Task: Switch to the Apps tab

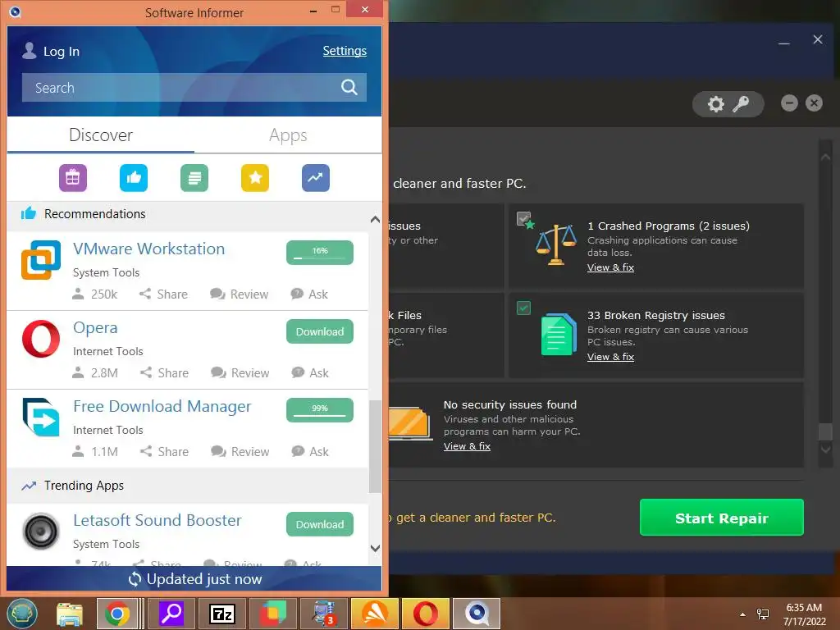Action: coord(288,135)
